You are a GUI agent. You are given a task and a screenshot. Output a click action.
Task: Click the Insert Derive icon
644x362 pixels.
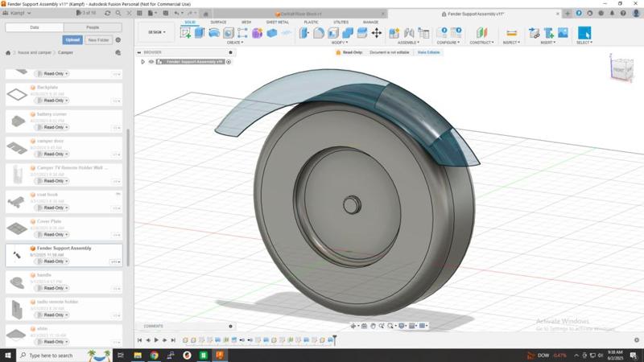534,33
